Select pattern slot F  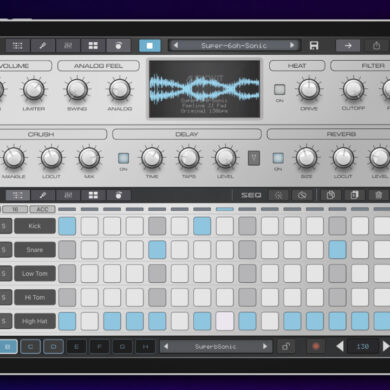click(x=99, y=347)
